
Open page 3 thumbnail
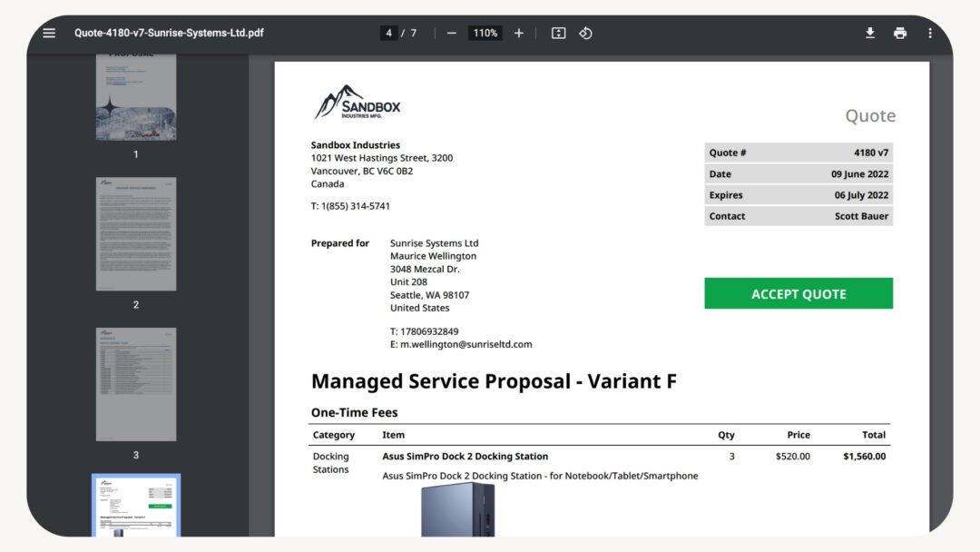(x=136, y=384)
